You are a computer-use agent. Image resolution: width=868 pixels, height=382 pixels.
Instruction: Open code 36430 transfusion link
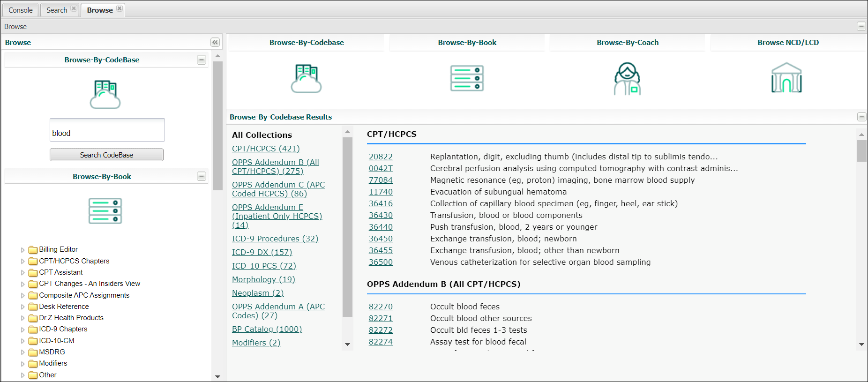tap(381, 216)
